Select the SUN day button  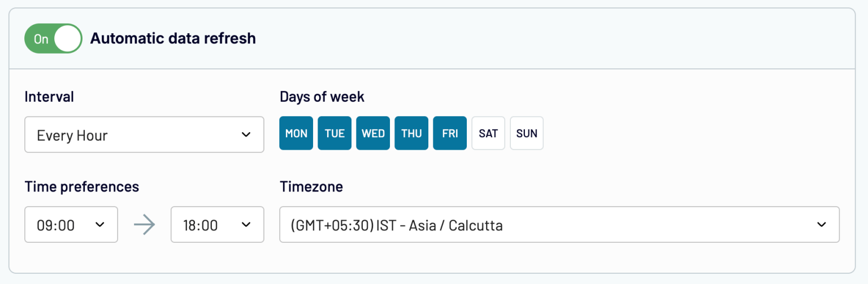[527, 133]
